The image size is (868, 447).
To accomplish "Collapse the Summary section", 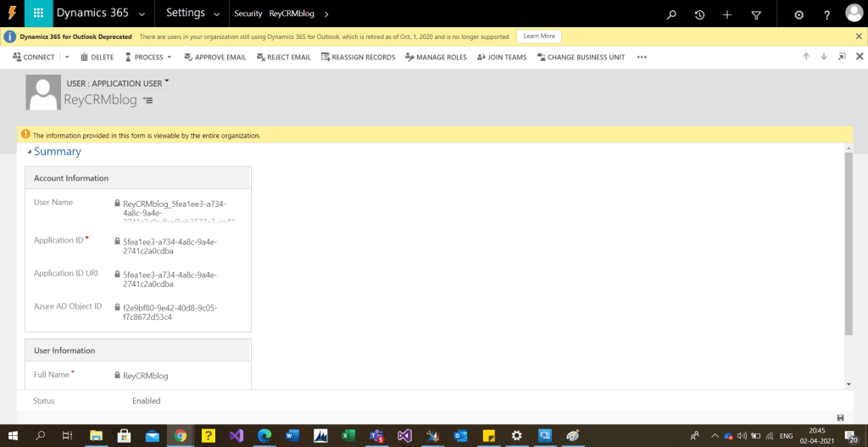I will coord(30,152).
